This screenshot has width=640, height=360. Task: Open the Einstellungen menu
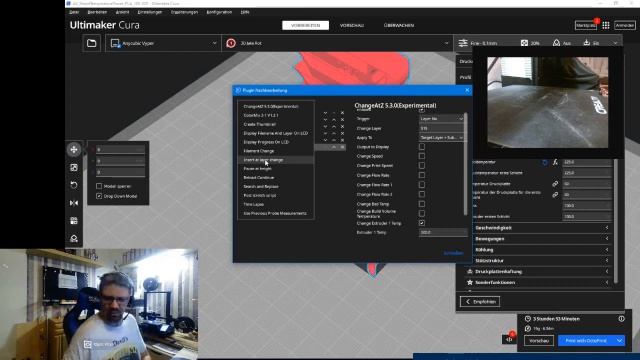pos(149,12)
